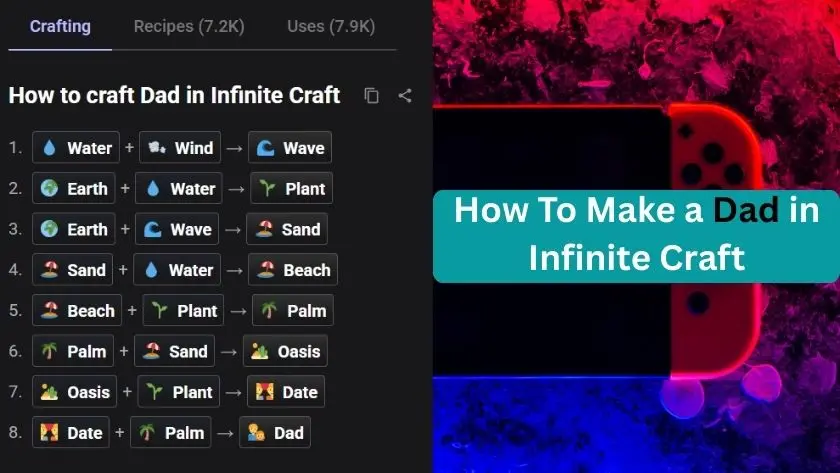Select Sand chip in step 6
This screenshot has width=840, height=473.
coord(175,351)
